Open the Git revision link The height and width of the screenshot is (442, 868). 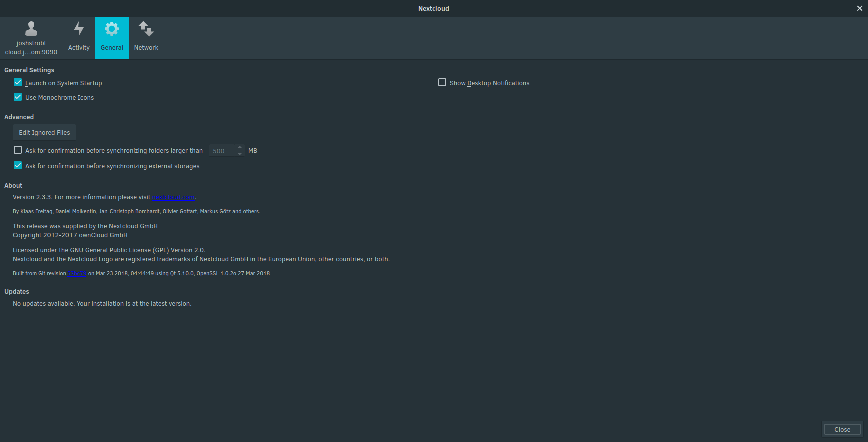(77, 274)
